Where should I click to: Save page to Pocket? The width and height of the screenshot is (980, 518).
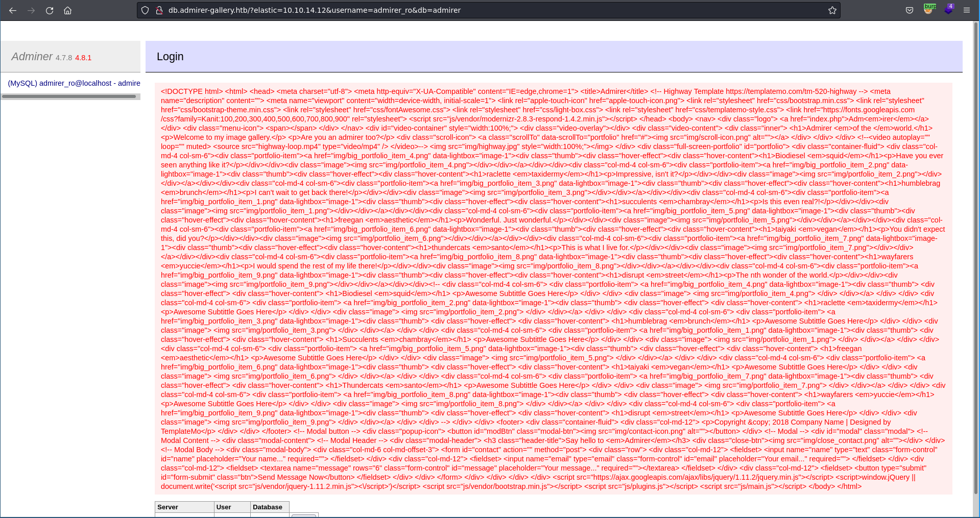909,10
